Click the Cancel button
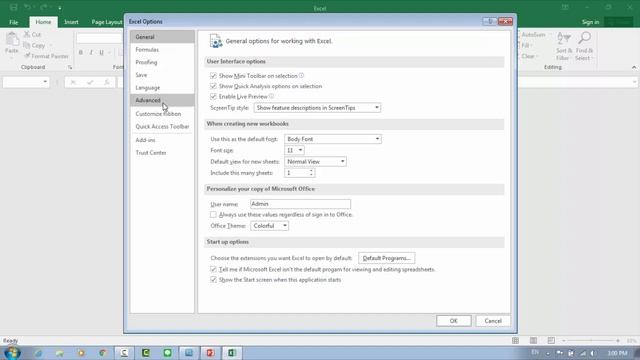Viewport: 640px width, 360px height. click(x=493, y=321)
